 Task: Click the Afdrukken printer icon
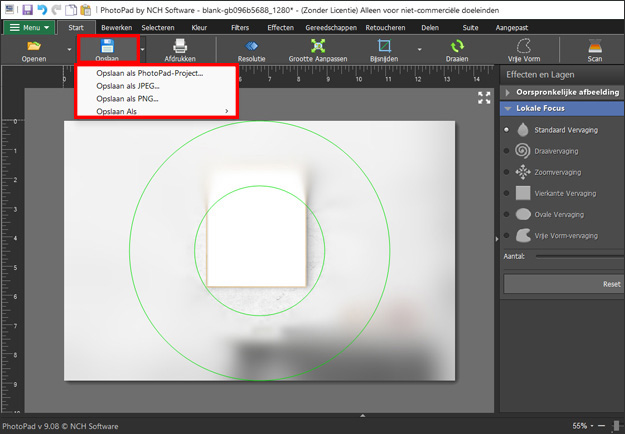pyautogui.click(x=180, y=46)
